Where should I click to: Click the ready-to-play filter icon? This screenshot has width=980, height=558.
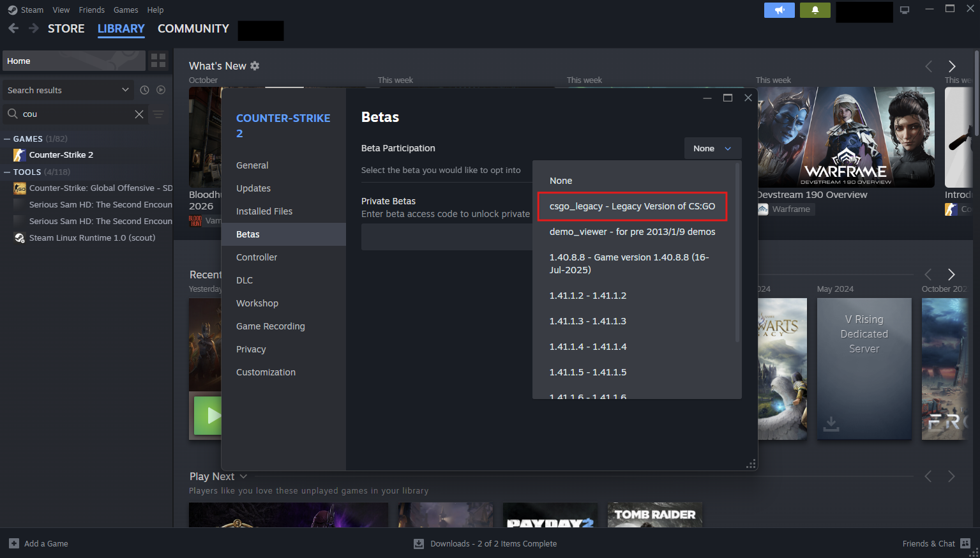pos(161,90)
